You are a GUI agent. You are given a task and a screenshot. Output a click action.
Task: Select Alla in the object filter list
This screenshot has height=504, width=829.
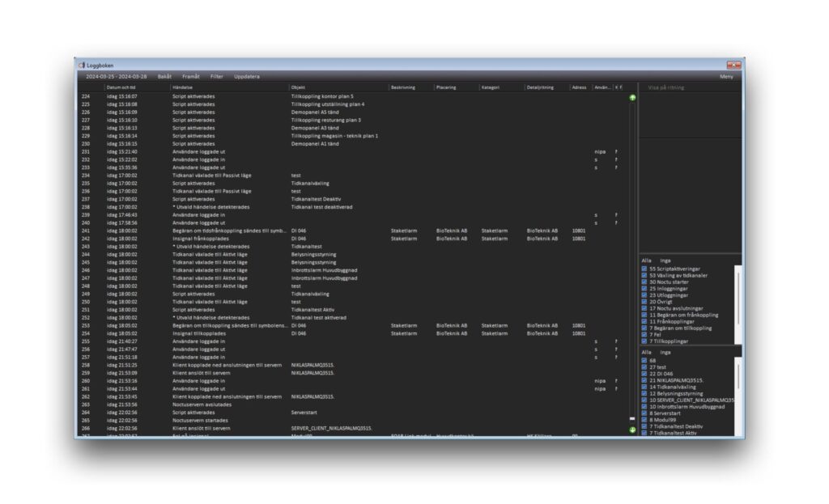(x=646, y=353)
